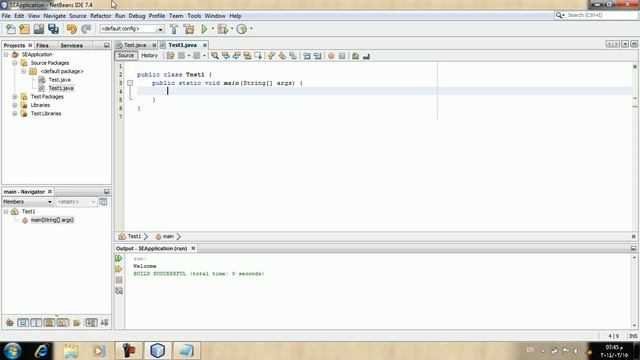Click the Clean and Build Project icon
Image resolution: width=640 pixels, height=360 pixels.
[189, 29]
